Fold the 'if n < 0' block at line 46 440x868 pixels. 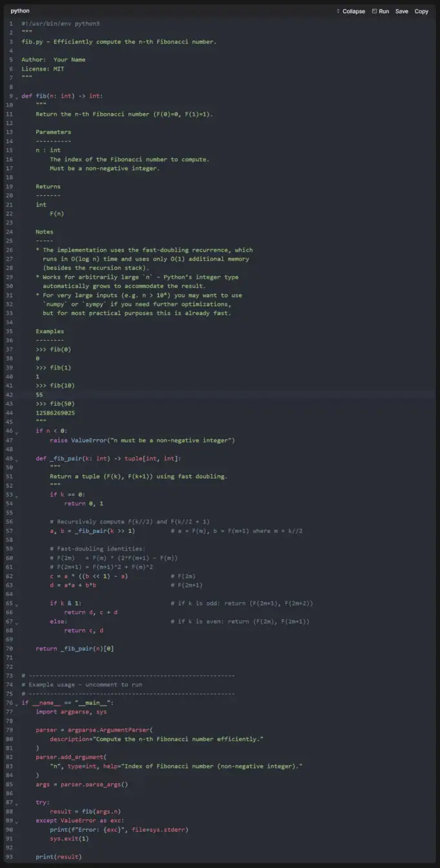(17, 431)
